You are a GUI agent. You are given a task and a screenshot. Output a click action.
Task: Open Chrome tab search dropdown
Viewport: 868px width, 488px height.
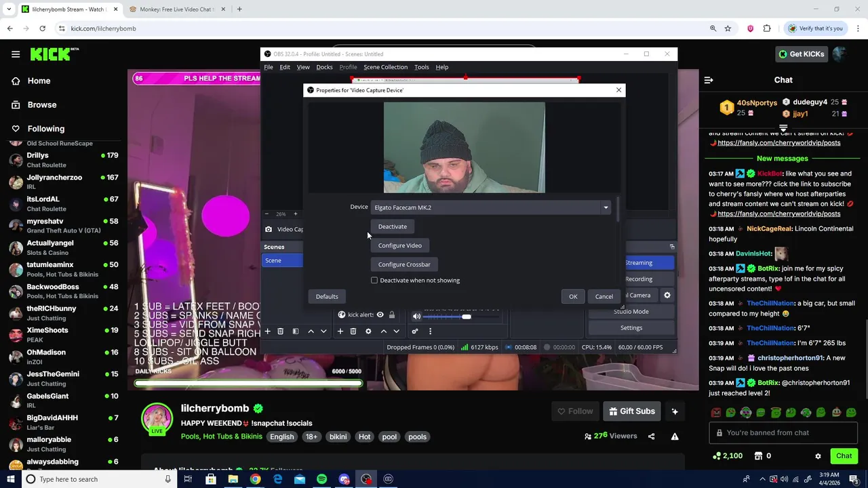point(9,9)
